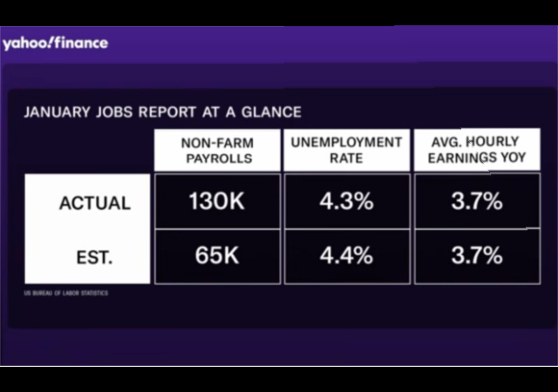Click the estimated 3.7% hourly earnings cell
This screenshot has height=392, width=558.
[x=476, y=256]
